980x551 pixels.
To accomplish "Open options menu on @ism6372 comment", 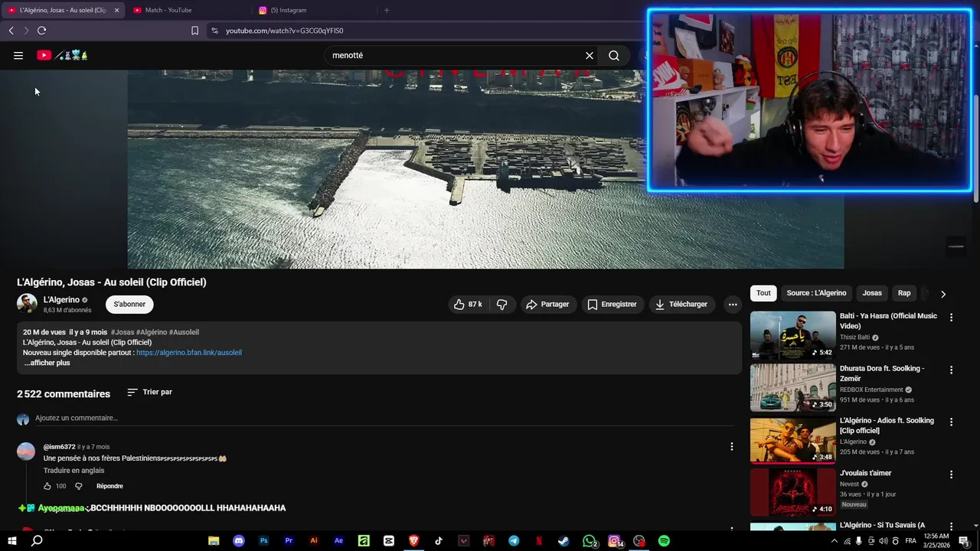I will (731, 446).
